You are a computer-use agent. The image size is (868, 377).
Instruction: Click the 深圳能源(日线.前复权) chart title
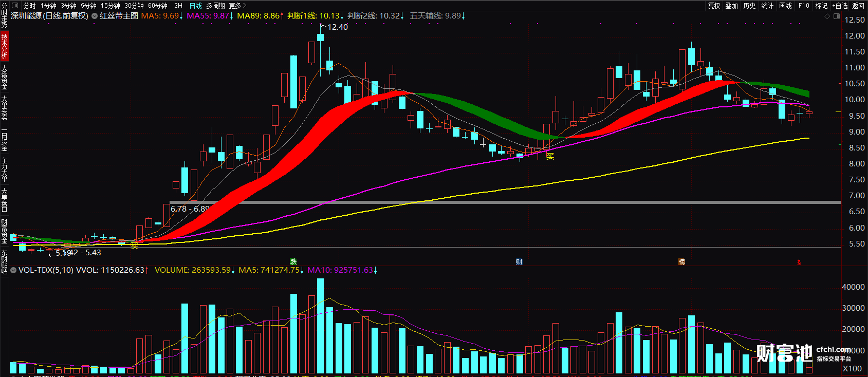coord(50,16)
